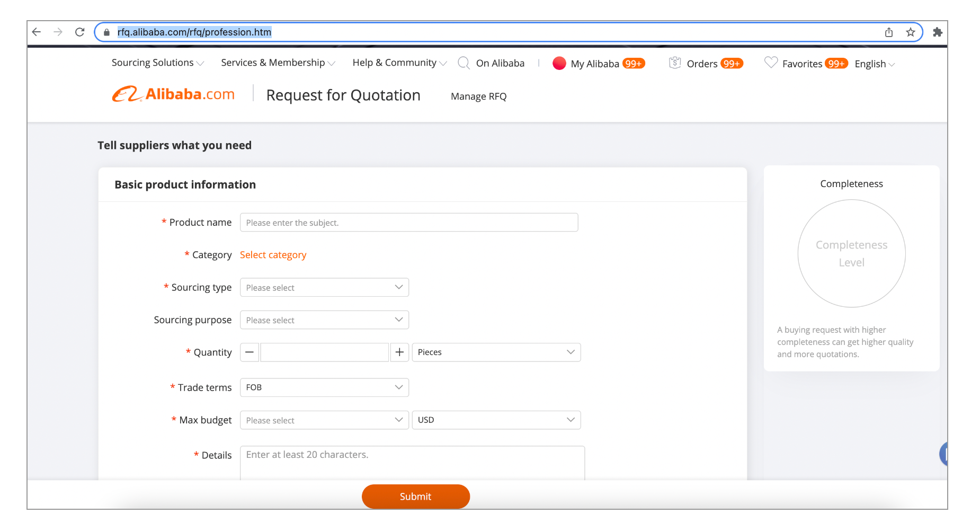This screenshot has height=531, width=980.
Task: Click the search magnifier icon
Action: pos(464,63)
